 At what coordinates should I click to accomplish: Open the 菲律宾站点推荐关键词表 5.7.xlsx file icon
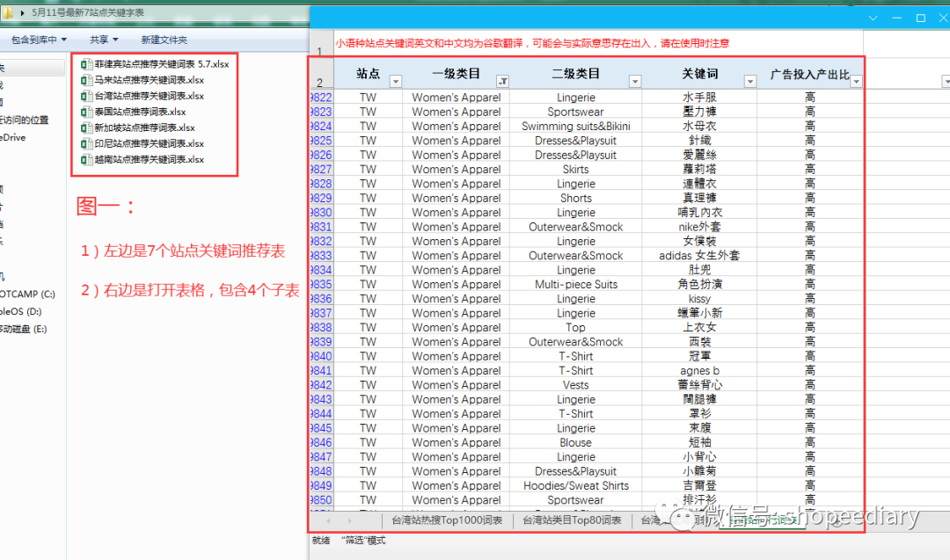pos(86,64)
